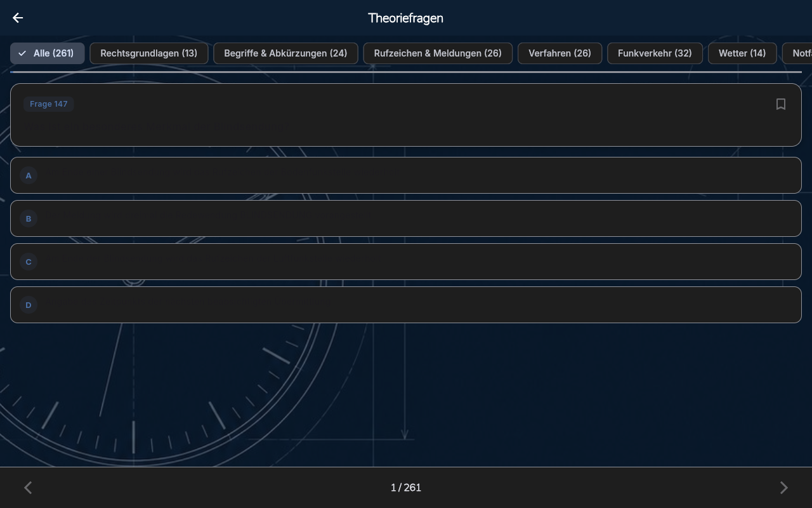Viewport: 812px width, 508px height.
Task: Filter by Begriffe & Abkürzungen (24)
Action: (285, 53)
